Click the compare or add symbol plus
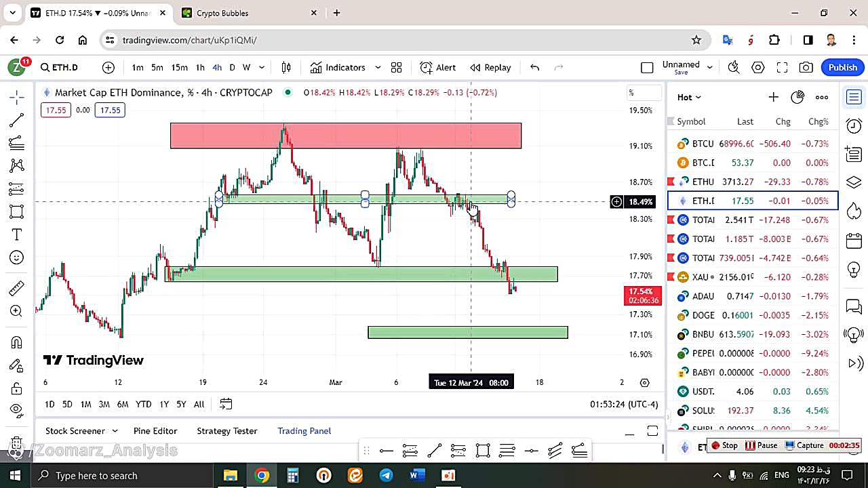Image resolution: width=868 pixels, height=488 pixels. click(x=108, y=67)
